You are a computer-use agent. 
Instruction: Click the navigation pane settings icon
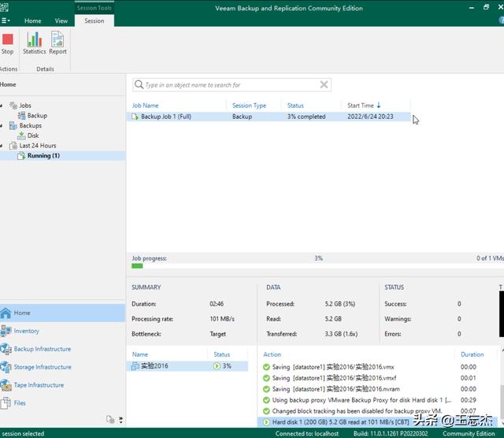tap(110, 419)
